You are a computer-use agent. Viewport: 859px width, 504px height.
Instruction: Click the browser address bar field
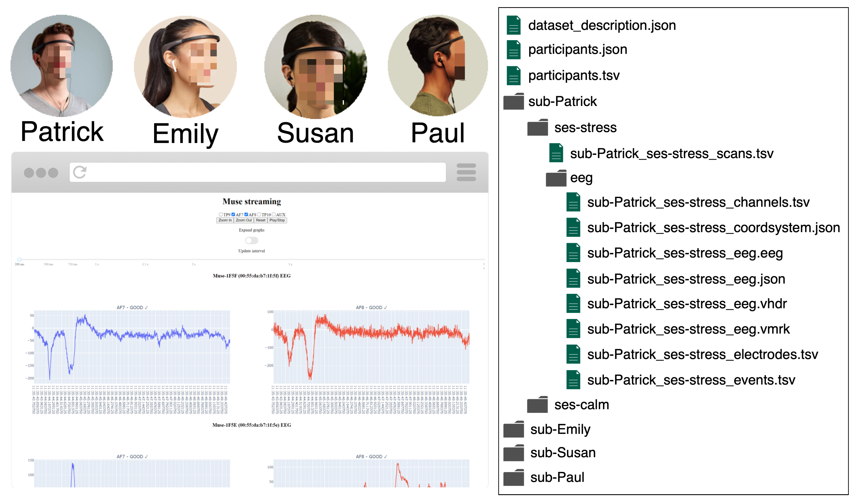(x=266, y=172)
